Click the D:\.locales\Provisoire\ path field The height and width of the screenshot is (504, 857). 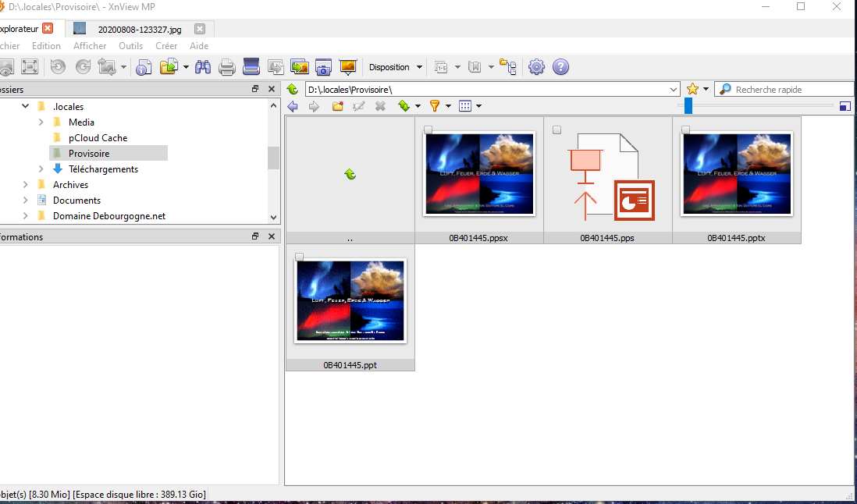[x=492, y=90]
